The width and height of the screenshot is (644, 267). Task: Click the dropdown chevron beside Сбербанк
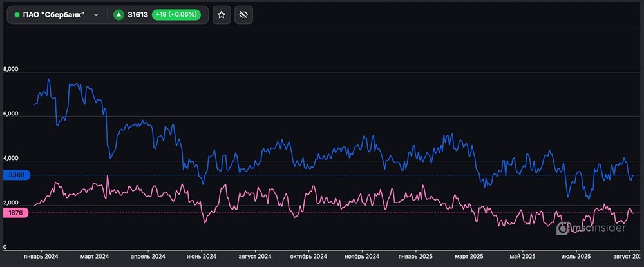[96, 15]
